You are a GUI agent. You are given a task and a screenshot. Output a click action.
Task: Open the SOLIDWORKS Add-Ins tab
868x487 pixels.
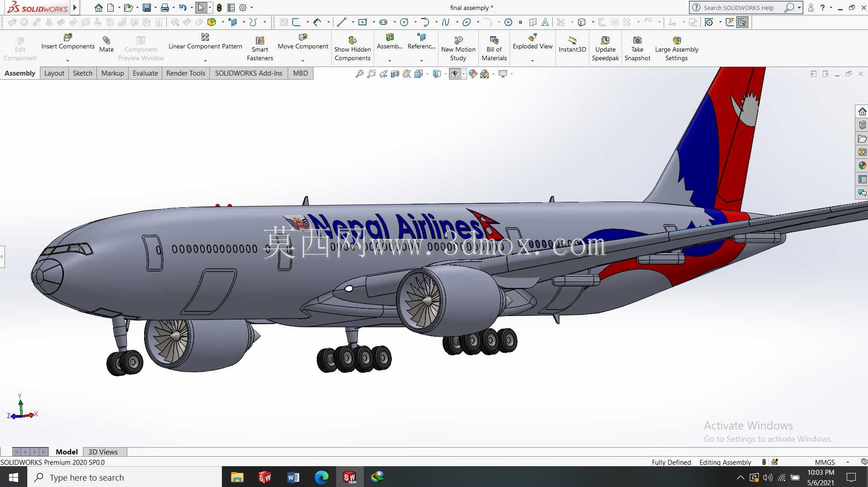[249, 73]
